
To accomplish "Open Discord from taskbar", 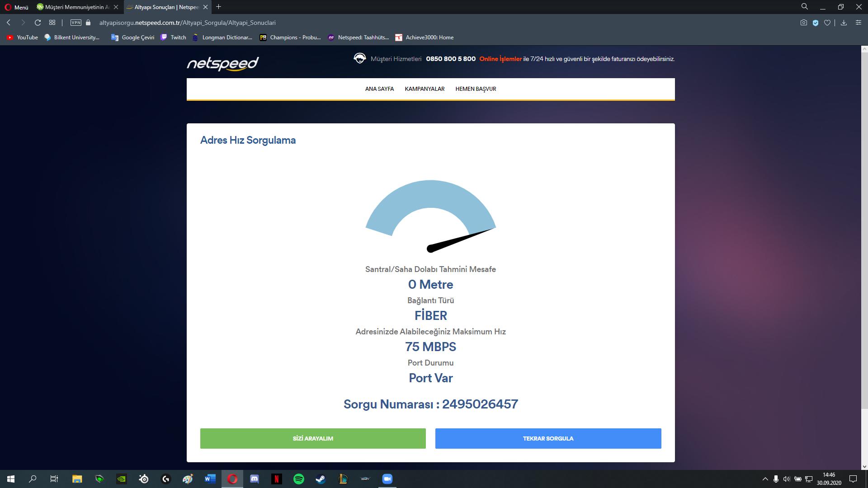I will point(255,479).
